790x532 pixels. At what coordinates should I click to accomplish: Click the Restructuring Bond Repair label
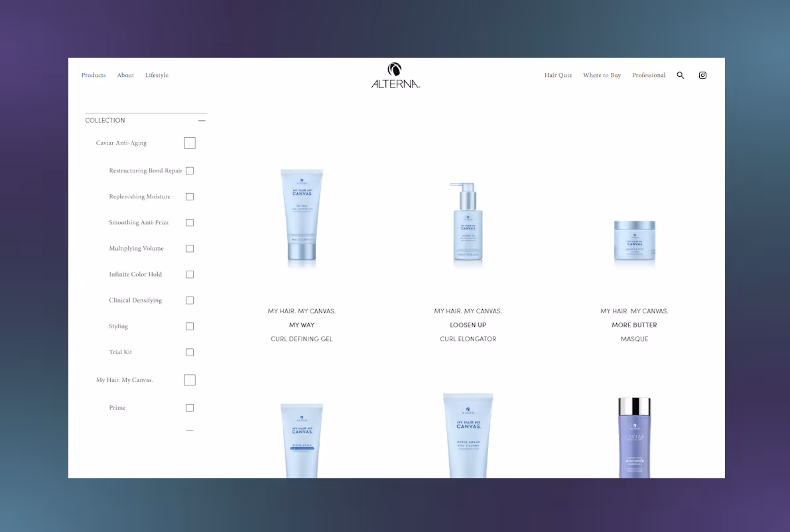point(146,170)
